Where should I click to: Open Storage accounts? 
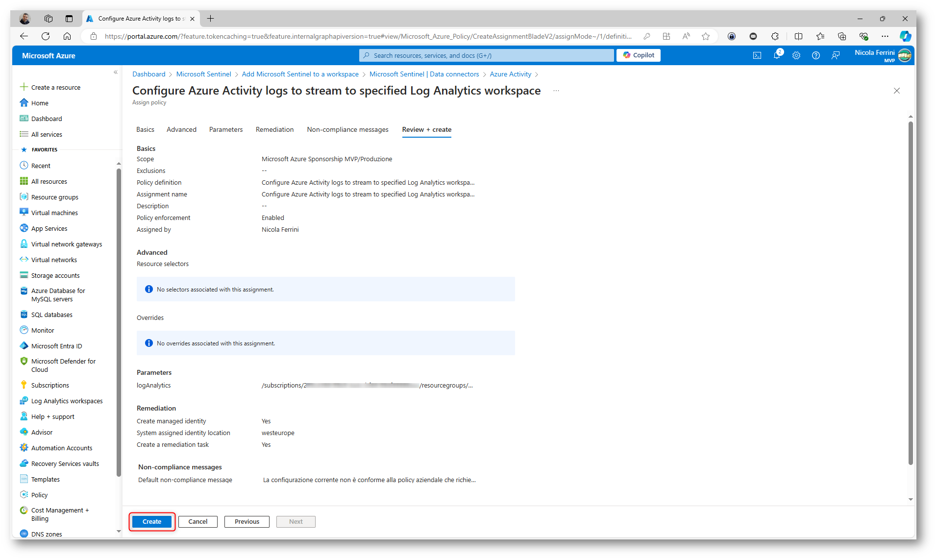(x=49, y=275)
